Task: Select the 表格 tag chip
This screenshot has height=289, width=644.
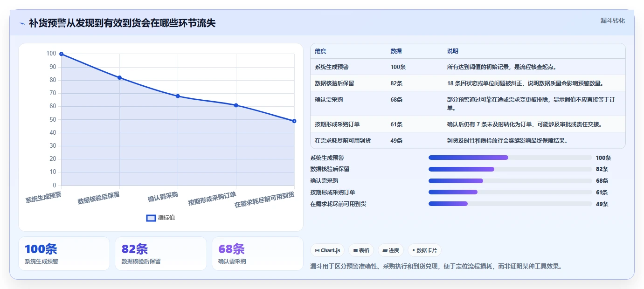Action: point(361,250)
